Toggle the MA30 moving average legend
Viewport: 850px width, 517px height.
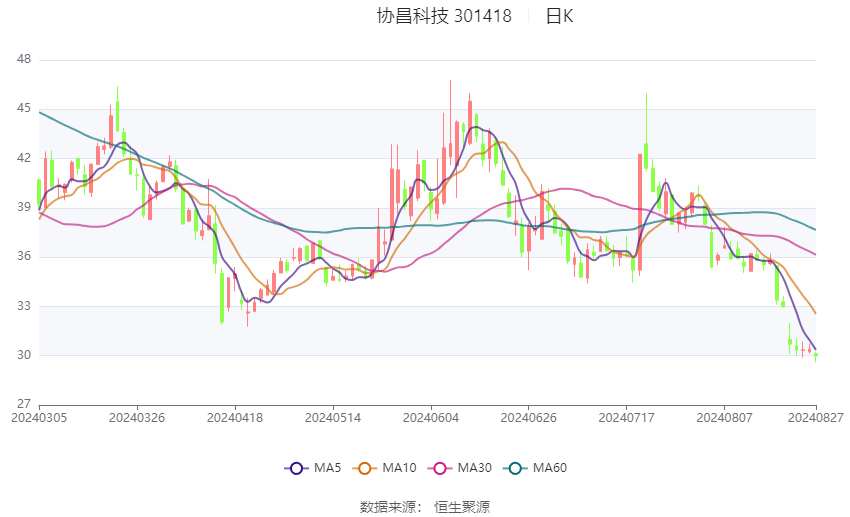460,468
